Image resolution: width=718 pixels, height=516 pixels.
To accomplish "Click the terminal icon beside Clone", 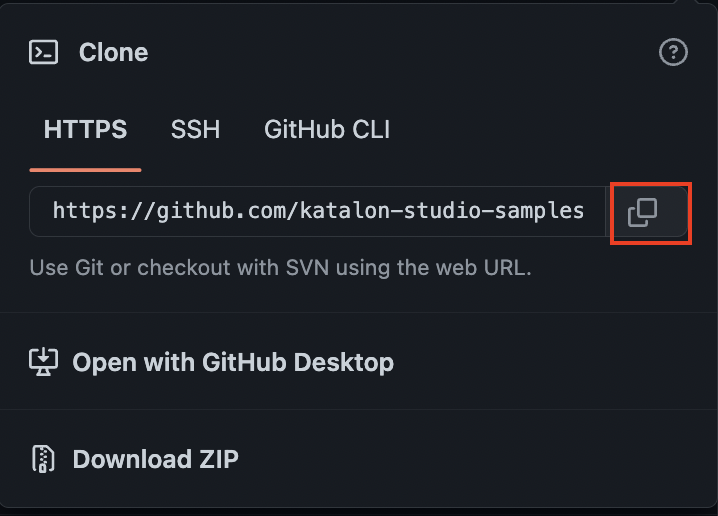I will [x=43, y=53].
